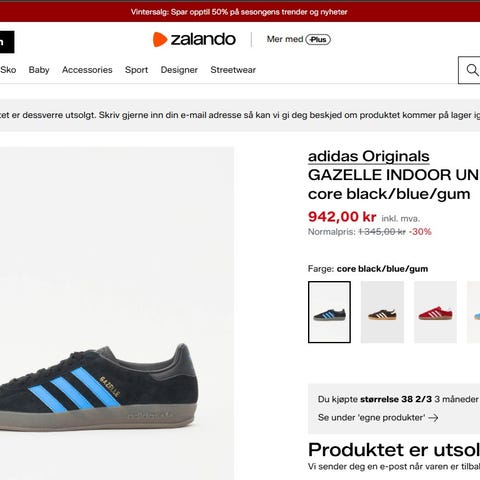
Task: Pick the partially visible light blue variant
Action: point(474,312)
